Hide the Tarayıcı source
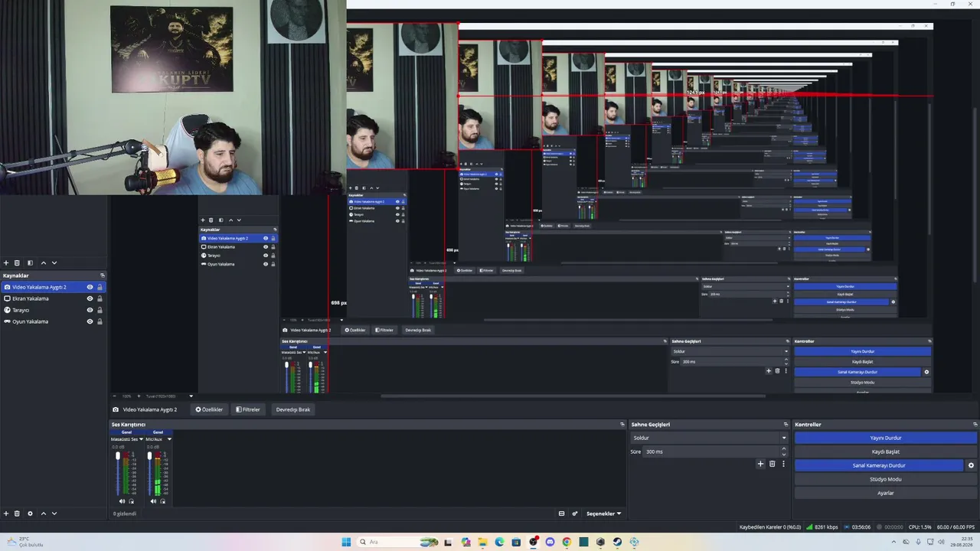This screenshot has width=980, height=551. [x=90, y=310]
